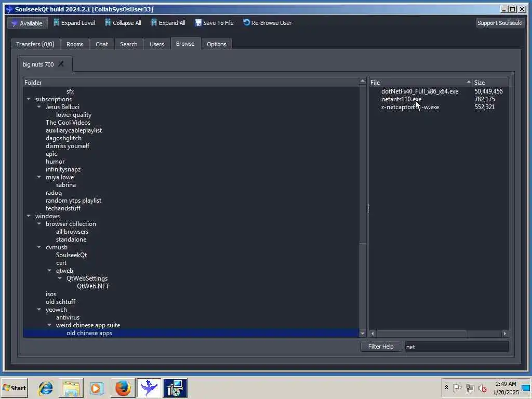The width and height of the screenshot is (532, 399).
Task: Collapse the browser collection folder arrow
Action: tap(39, 224)
